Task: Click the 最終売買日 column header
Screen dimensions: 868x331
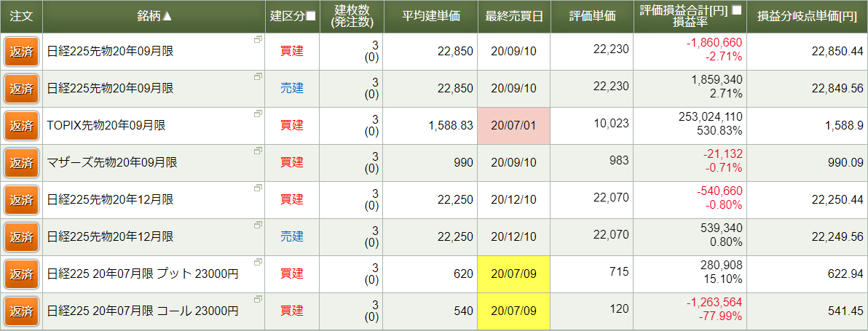Action: tap(513, 16)
